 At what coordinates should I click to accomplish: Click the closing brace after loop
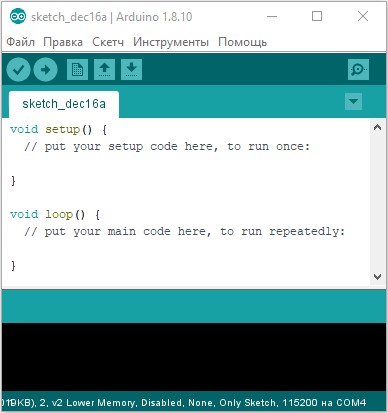click(x=13, y=266)
